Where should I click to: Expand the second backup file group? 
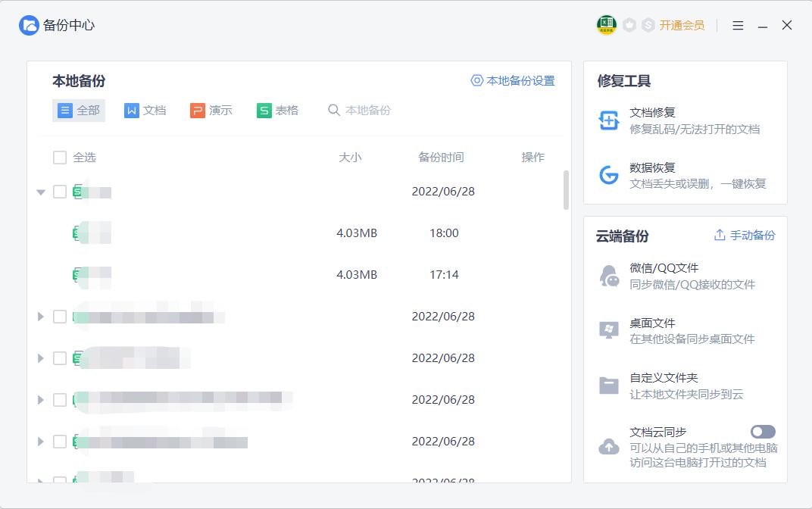(40, 316)
